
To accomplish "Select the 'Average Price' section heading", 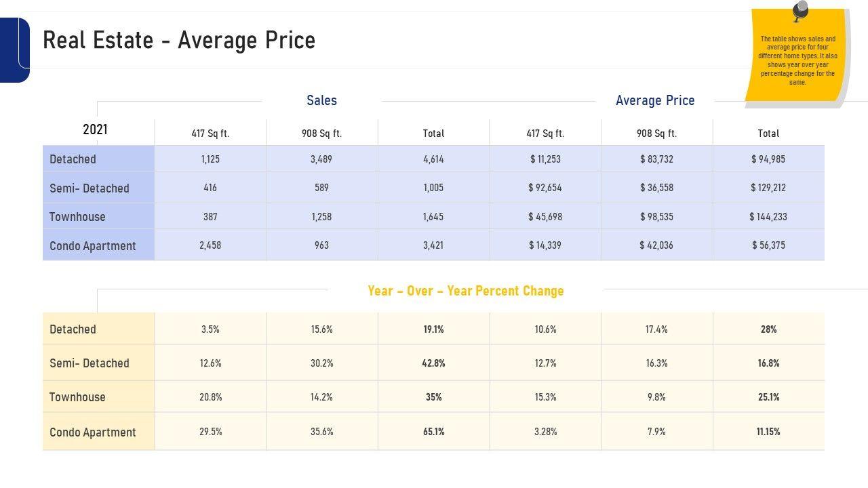I will pyautogui.click(x=655, y=100).
